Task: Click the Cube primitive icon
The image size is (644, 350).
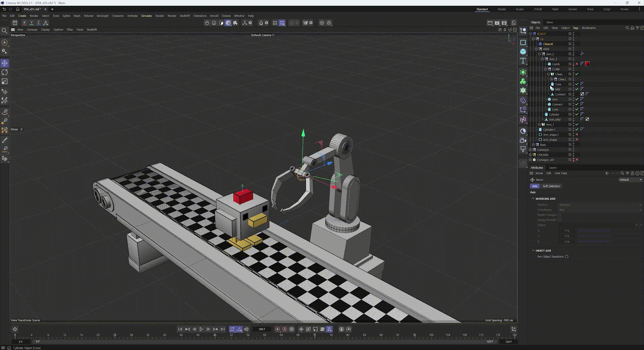Action: 523,52
